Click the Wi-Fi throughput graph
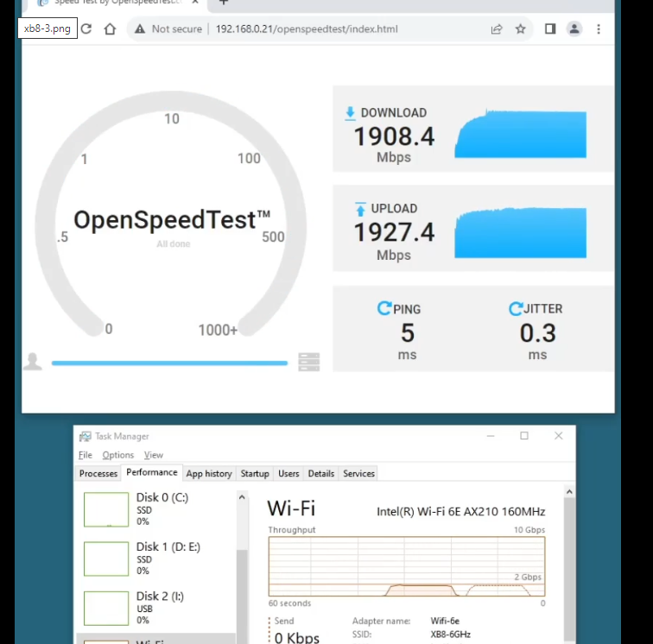The width and height of the screenshot is (653, 644). tap(407, 566)
